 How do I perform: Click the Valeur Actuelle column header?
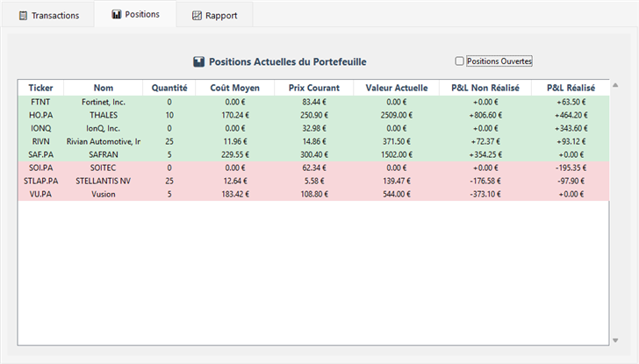tap(395, 88)
